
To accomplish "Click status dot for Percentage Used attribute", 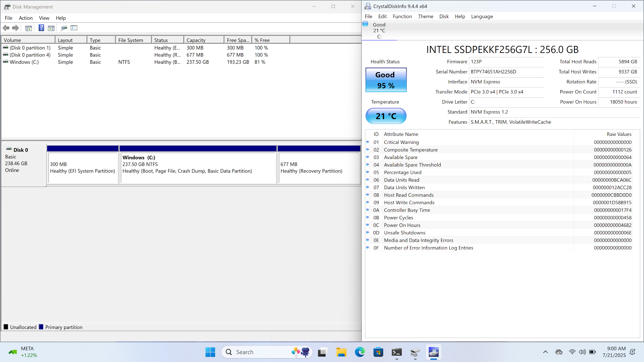I will pos(368,172).
